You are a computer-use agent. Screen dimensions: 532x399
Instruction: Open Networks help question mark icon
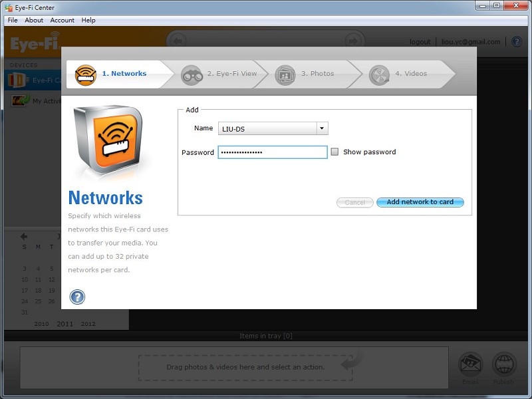point(77,297)
